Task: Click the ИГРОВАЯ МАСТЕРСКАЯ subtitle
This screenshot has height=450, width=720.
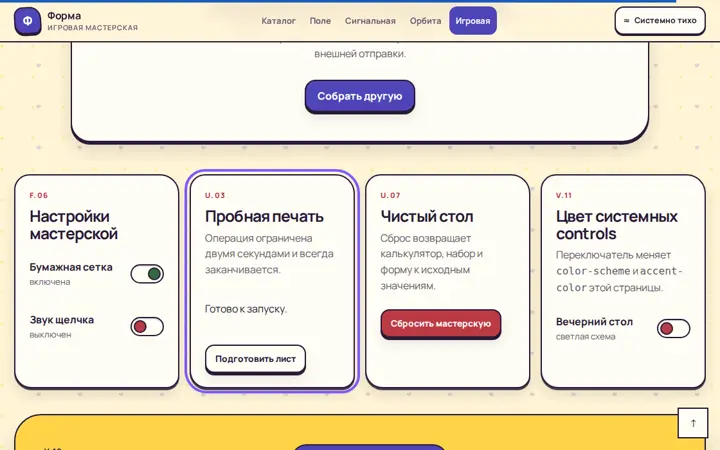Action: coord(92,28)
